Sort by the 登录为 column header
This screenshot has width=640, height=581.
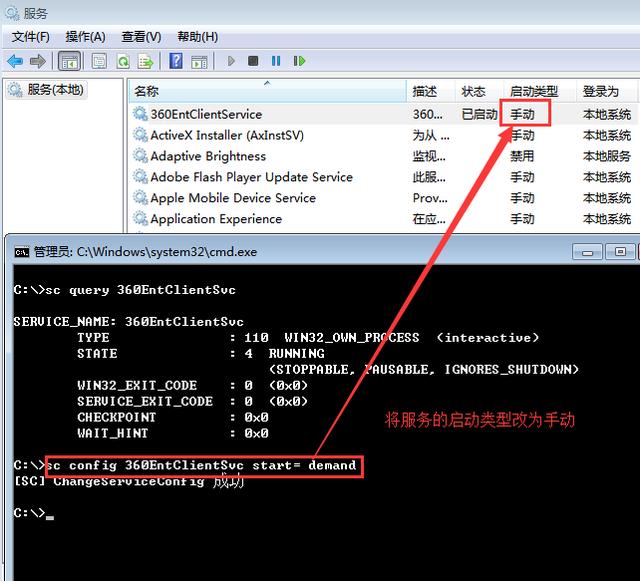607,91
